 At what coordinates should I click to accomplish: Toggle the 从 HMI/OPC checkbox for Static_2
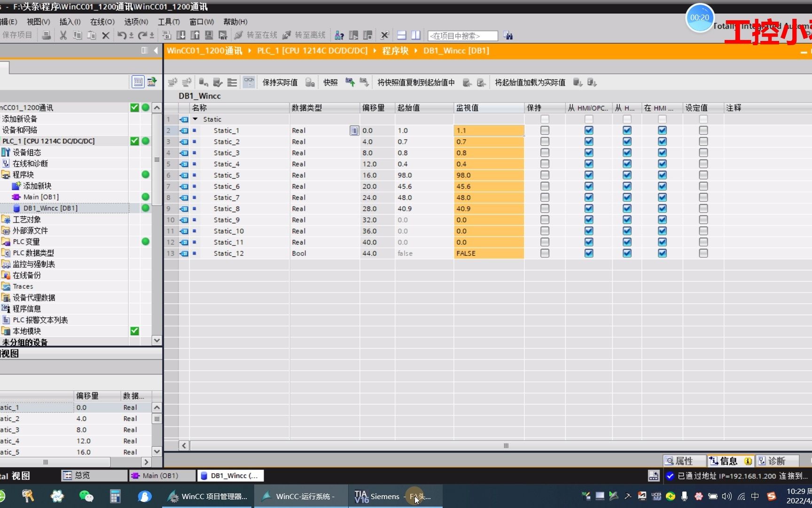[589, 142]
